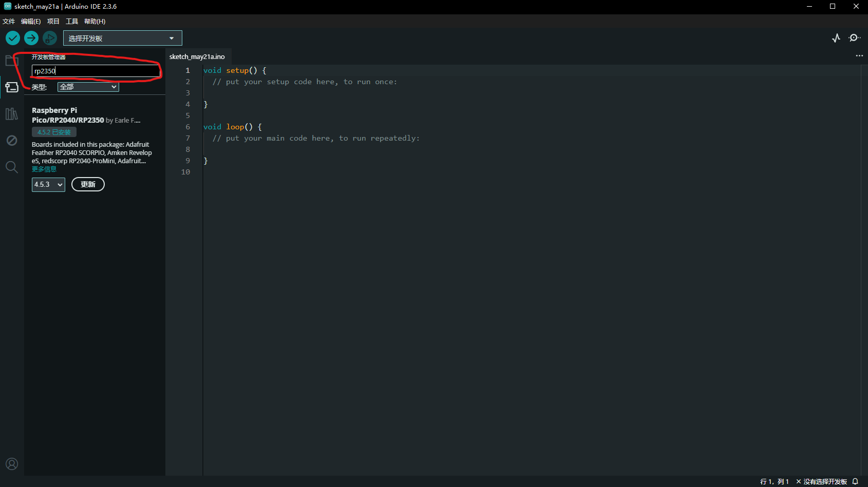Image resolution: width=868 pixels, height=487 pixels.
Task: Expand the 选择开发板 board selector dropdown
Action: click(x=123, y=38)
